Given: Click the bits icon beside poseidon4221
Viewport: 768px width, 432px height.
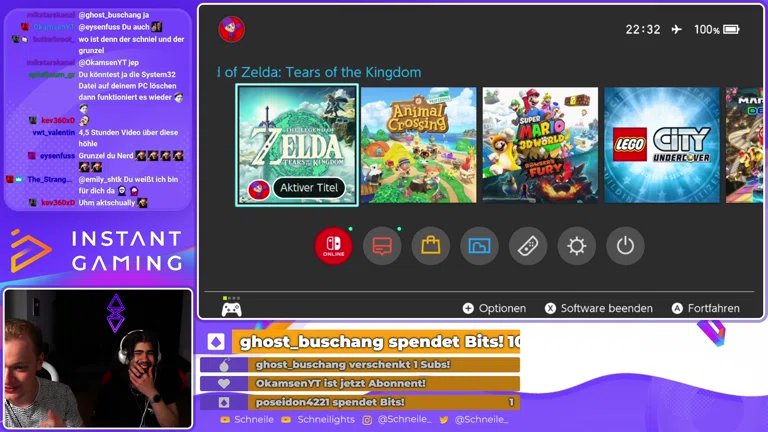Looking at the screenshot, I should (224, 402).
